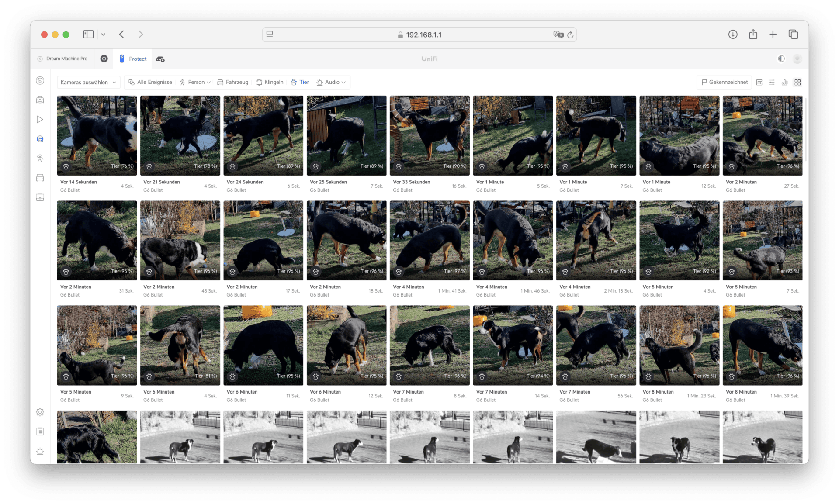Screen dimensions: 839x504
Task: Select the Fahrzeug filter
Action: point(233,82)
